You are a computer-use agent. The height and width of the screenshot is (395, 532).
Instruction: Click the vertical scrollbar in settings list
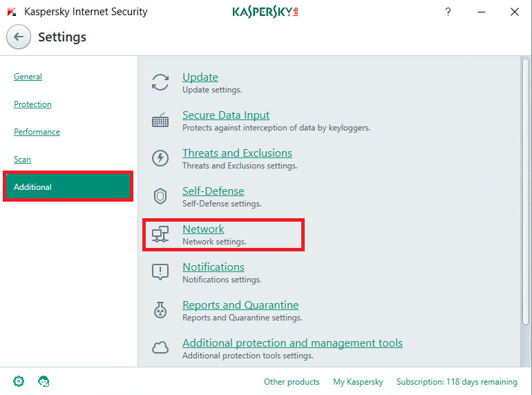pyautogui.click(x=526, y=191)
